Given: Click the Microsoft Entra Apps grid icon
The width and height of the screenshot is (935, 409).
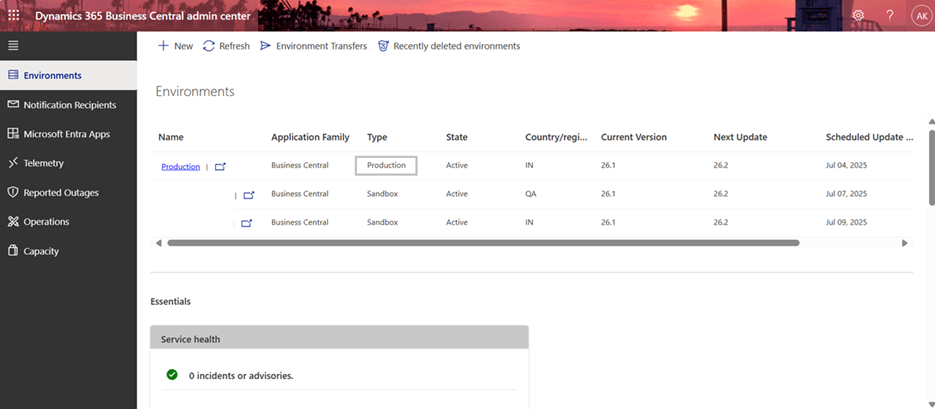Looking at the screenshot, I should [x=13, y=134].
